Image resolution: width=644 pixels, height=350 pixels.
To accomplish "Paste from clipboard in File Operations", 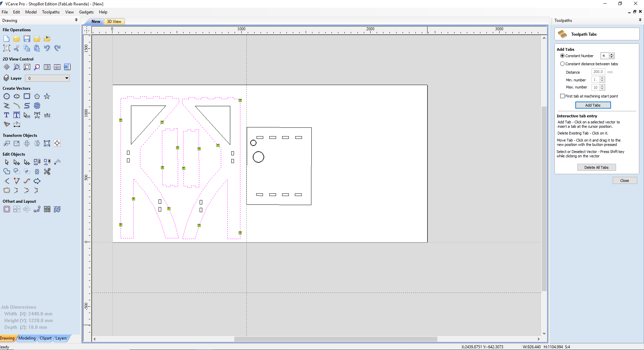I will 37,48.
